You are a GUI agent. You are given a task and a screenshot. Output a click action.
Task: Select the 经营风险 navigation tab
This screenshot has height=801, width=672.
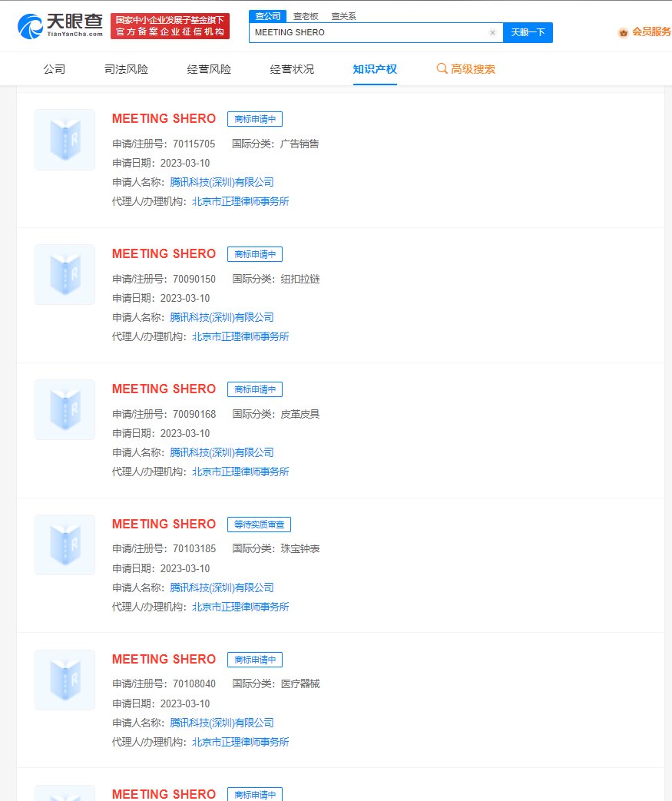pos(209,69)
